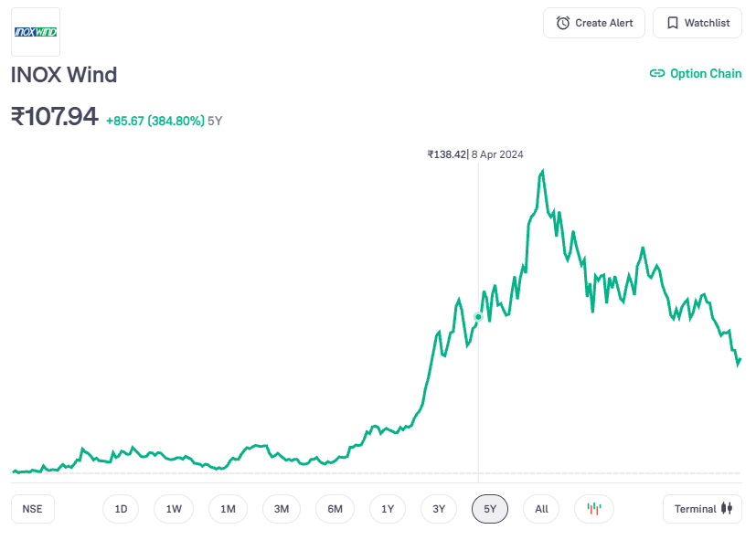Switch to candlestick chart view icon
The image size is (756, 540).
click(594, 509)
